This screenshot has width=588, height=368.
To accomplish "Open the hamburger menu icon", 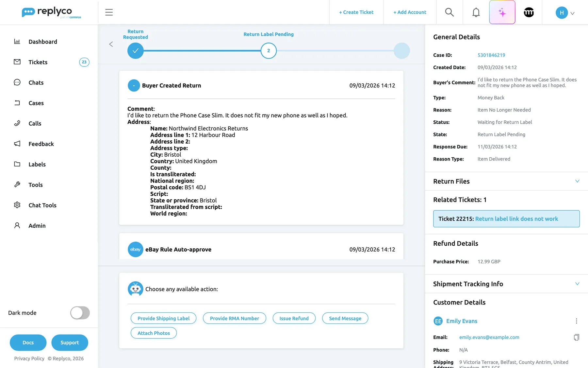I will [x=109, y=12].
